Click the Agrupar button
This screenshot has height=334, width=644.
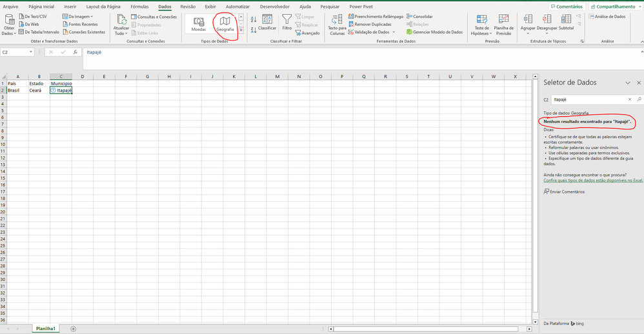click(x=528, y=23)
